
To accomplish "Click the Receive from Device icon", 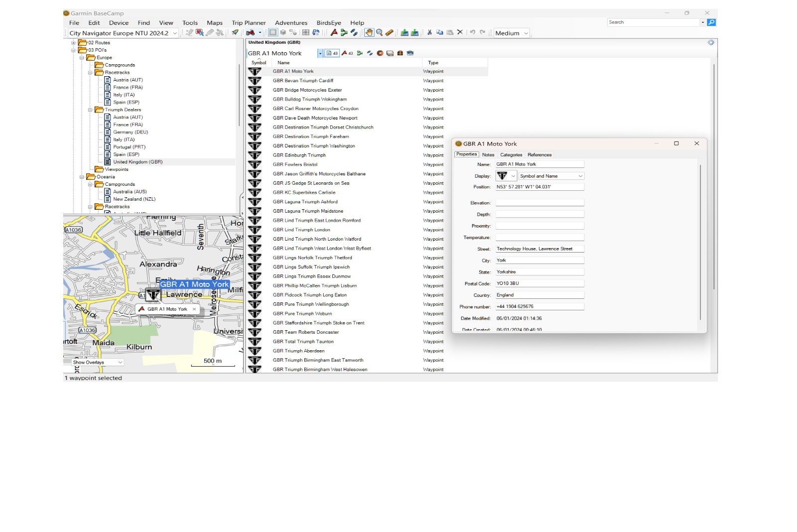I will pos(404,33).
